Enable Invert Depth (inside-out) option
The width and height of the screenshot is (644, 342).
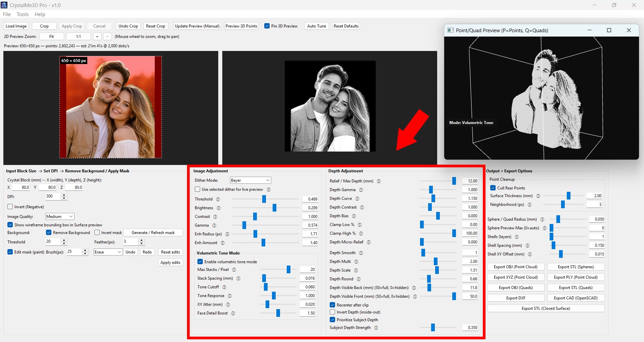[332, 312]
